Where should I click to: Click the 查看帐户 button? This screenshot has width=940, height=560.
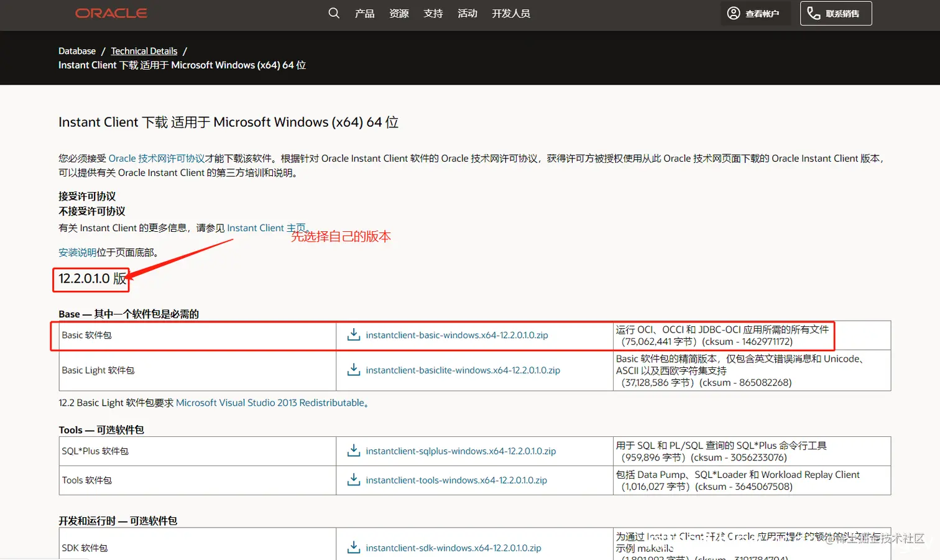pyautogui.click(x=756, y=13)
